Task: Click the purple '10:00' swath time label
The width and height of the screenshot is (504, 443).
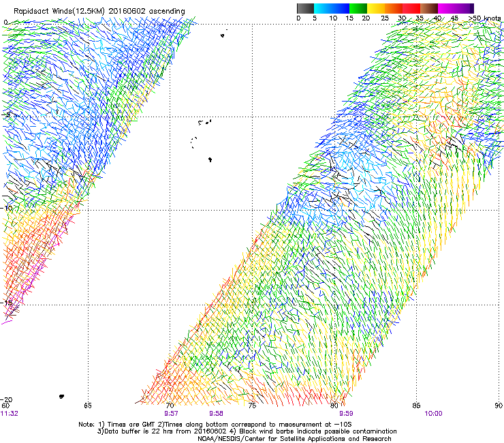Action: 433,414
